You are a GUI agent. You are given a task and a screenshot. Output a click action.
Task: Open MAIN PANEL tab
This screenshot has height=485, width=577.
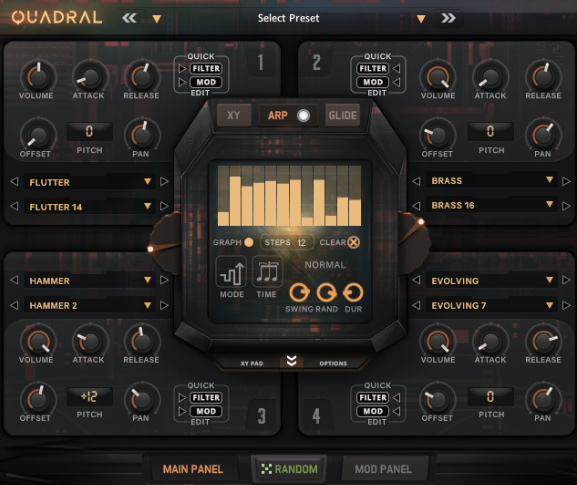click(193, 469)
